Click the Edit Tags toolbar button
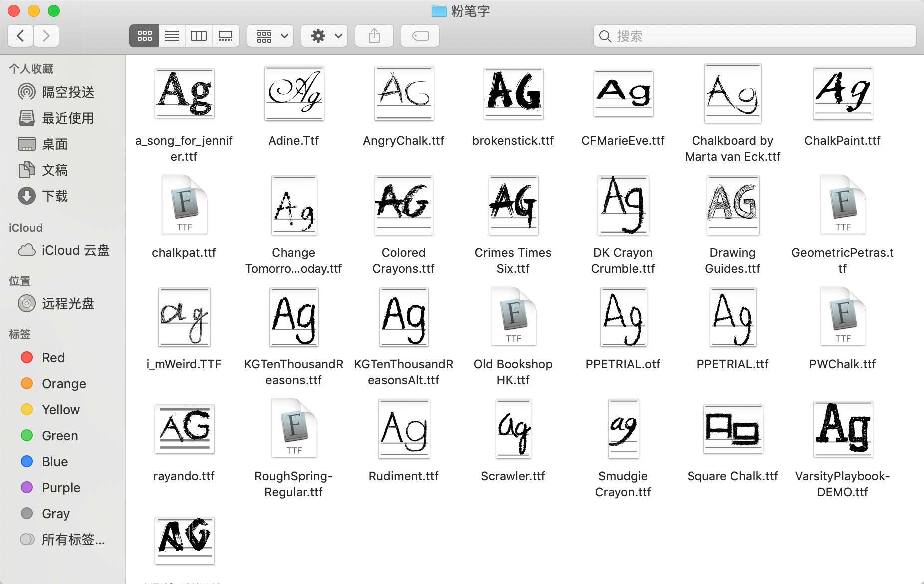The width and height of the screenshot is (924, 584). (x=420, y=36)
